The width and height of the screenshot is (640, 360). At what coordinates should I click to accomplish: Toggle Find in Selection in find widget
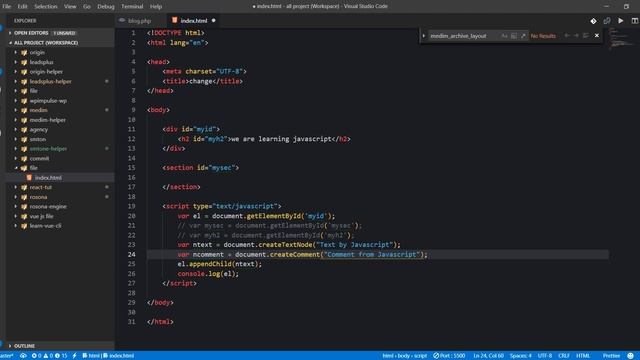click(x=586, y=36)
